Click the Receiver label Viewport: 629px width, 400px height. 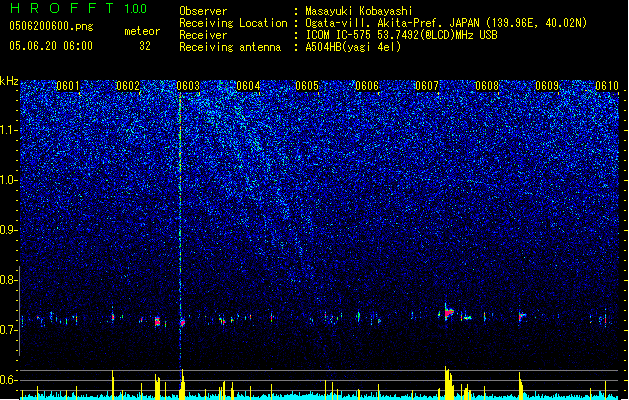(203, 35)
